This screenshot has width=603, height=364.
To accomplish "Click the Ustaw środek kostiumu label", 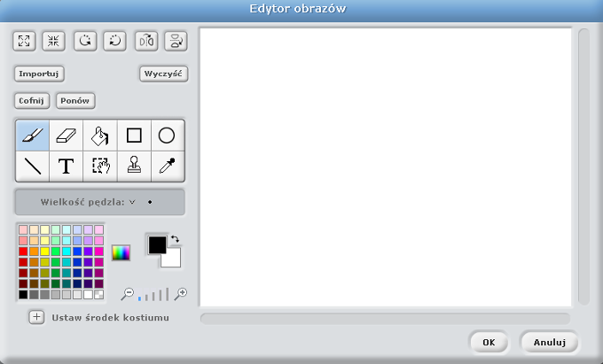I will (x=110, y=318).
